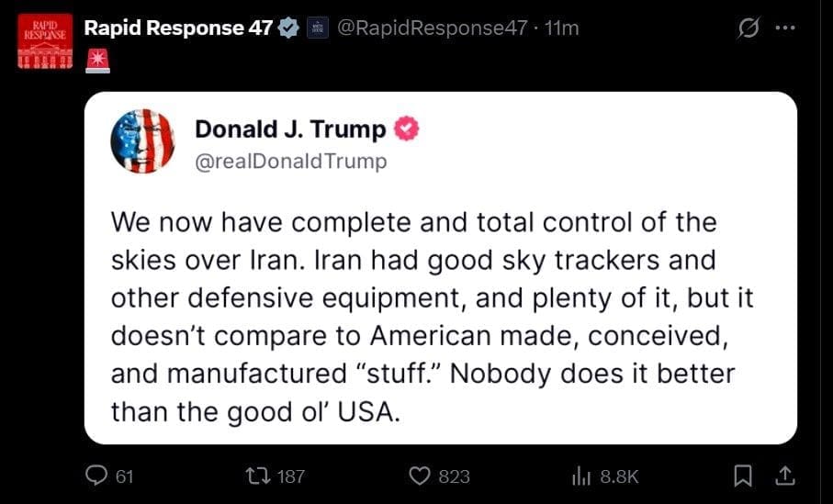View post analytics via the bar chart icon
This screenshot has height=504, width=833.
click(580, 476)
